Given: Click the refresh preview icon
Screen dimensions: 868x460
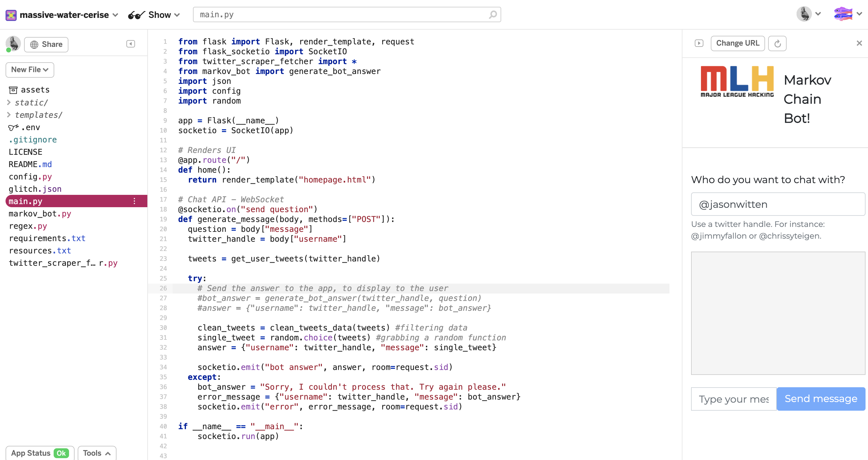Looking at the screenshot, I should pyautogui.click(x=777, y=43).
